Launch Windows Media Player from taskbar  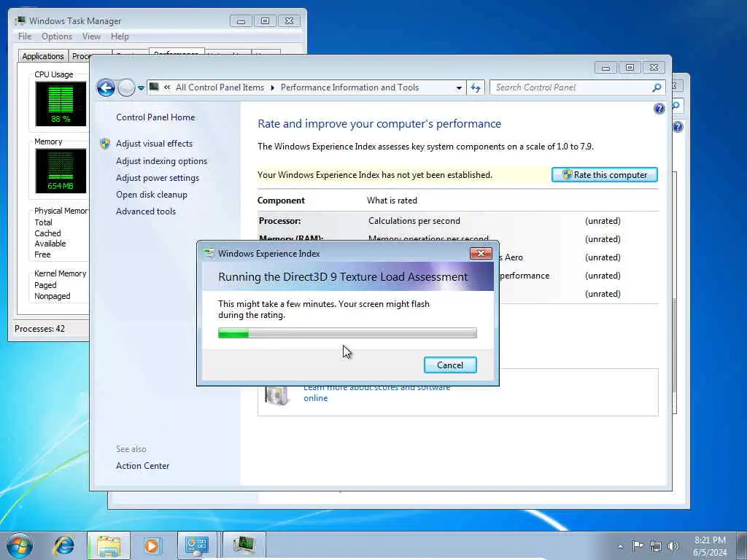click(x=152, y=545)
